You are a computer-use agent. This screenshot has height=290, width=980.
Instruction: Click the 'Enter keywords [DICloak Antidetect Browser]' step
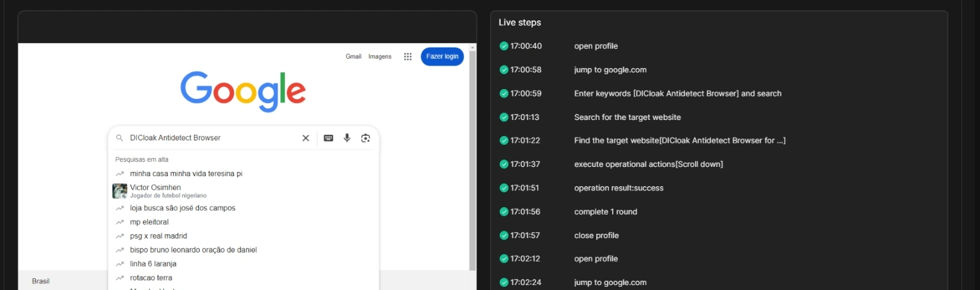click(x=678, y=93)
